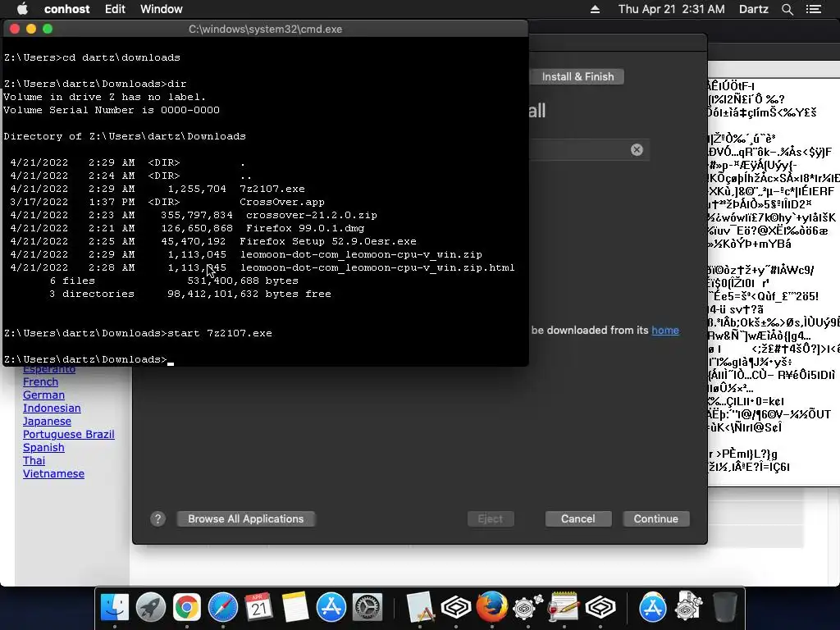Launch Launchpad rocket icon in dock

(151, 607)
